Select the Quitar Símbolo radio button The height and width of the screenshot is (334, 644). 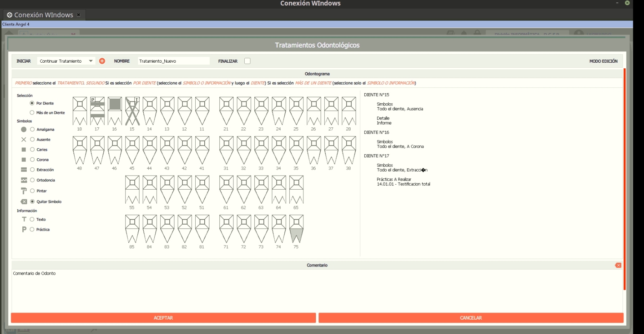(x=32, y=202)
